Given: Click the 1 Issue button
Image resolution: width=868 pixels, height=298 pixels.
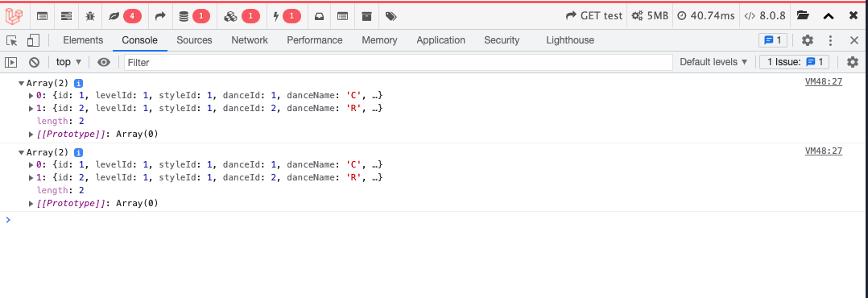Looking at the screenshot, I should click(x=795, y=62).
